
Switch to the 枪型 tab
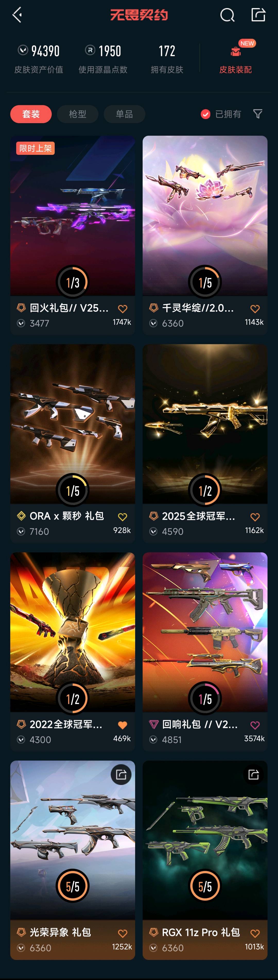(x=77, y=114)
